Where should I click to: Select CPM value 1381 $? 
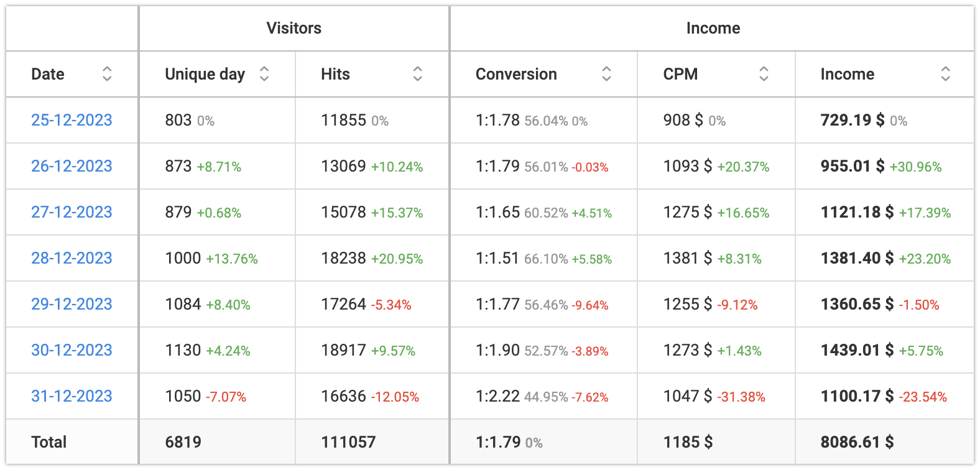(x=688, y=258)
